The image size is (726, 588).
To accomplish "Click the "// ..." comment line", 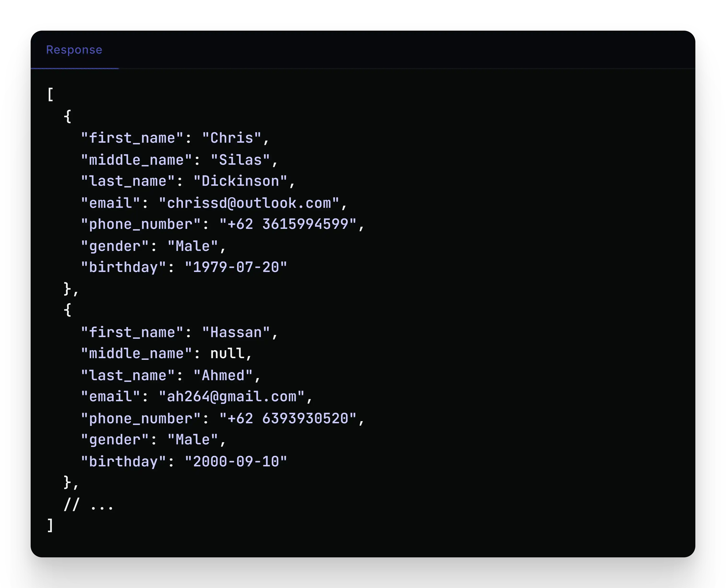I will (x=88, y=505).
